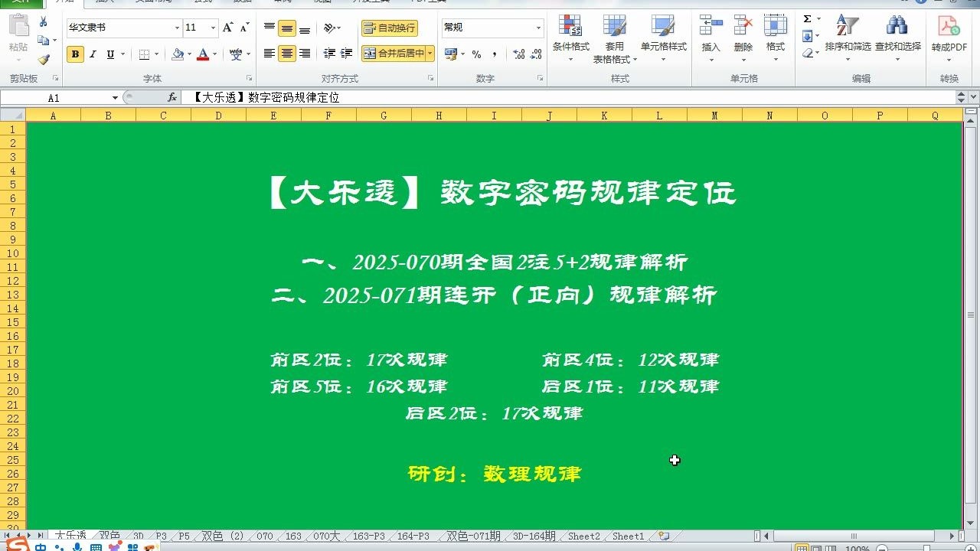980x551 pixels.
Task: Open the number format dropdown 常规
Action: coord(538,28)
